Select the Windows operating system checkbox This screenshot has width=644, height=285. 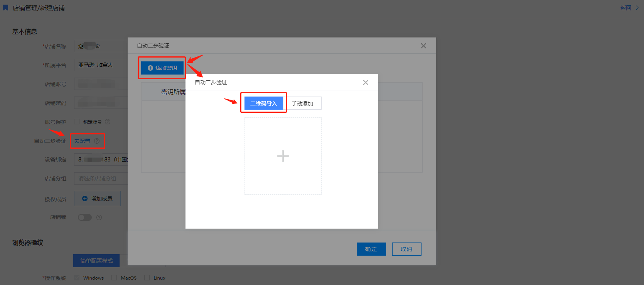point(77,278)
